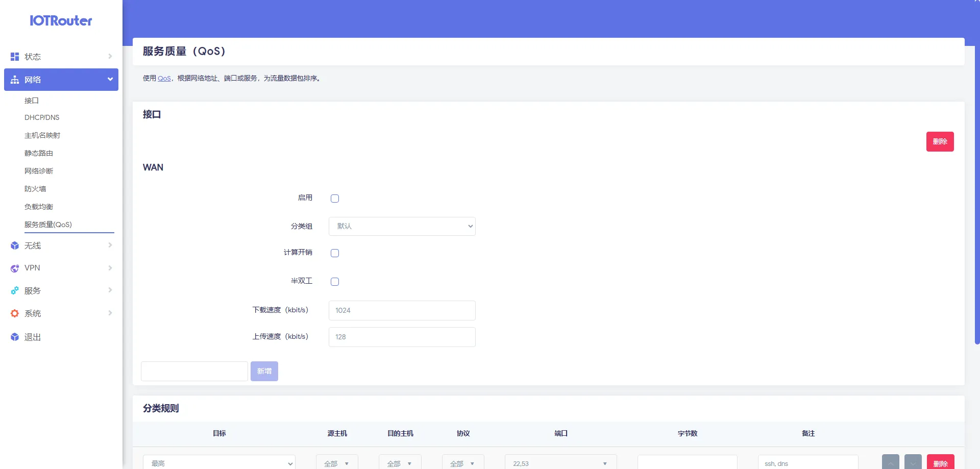Image resolution: width=980 pixels, height=469 pixels.
Task: Toggle the 计算开销 checkbox
Action: 335,253
